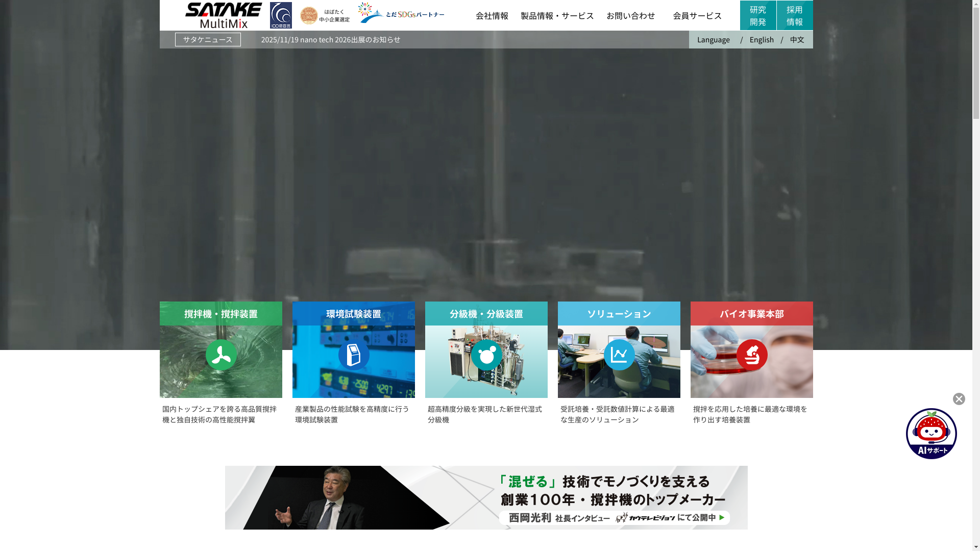Image resolution: width=980 pixels, height=551 pixels.
Task: Click the blue environmental test device icon
Action: pyautogui.click(x=354, y=355)
